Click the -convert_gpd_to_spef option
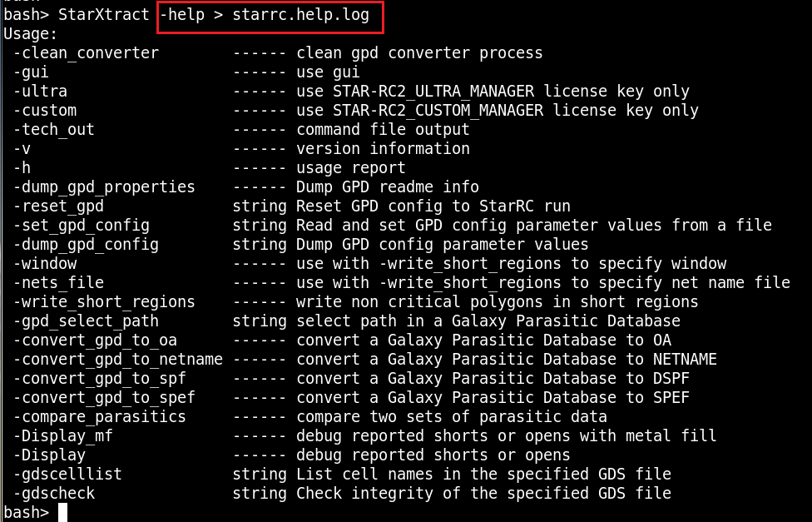Viewport: 812px width, 522px height. pos(109,398)
